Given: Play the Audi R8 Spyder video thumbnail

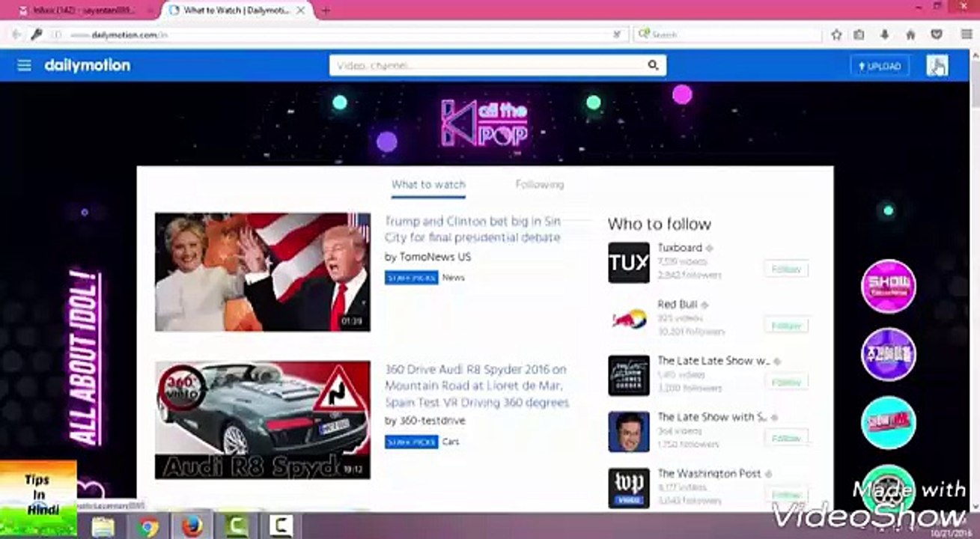Looking at the screenshot, I should pyautogui.click(x=263, y=420).
